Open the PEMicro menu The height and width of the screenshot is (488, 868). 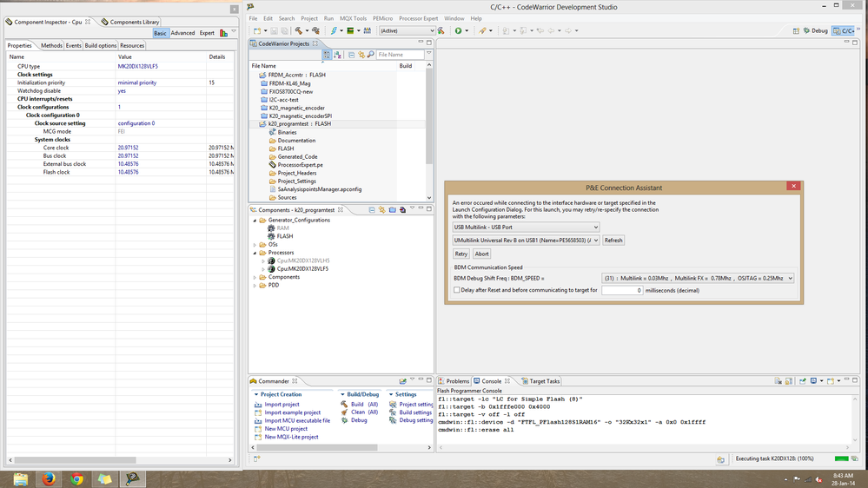(x=382, y=18)
